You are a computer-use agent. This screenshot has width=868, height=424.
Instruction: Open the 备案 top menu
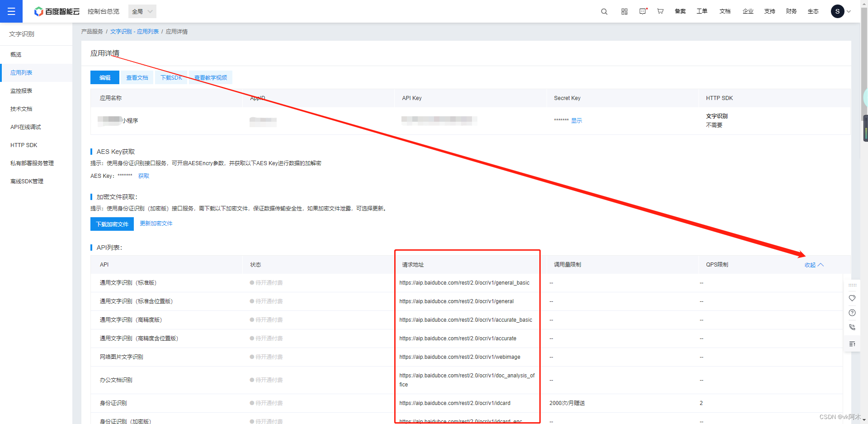pos(680,11)
